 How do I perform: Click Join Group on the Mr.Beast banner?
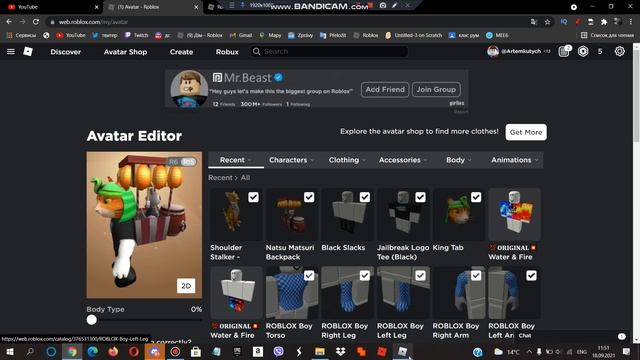[436, 89]
